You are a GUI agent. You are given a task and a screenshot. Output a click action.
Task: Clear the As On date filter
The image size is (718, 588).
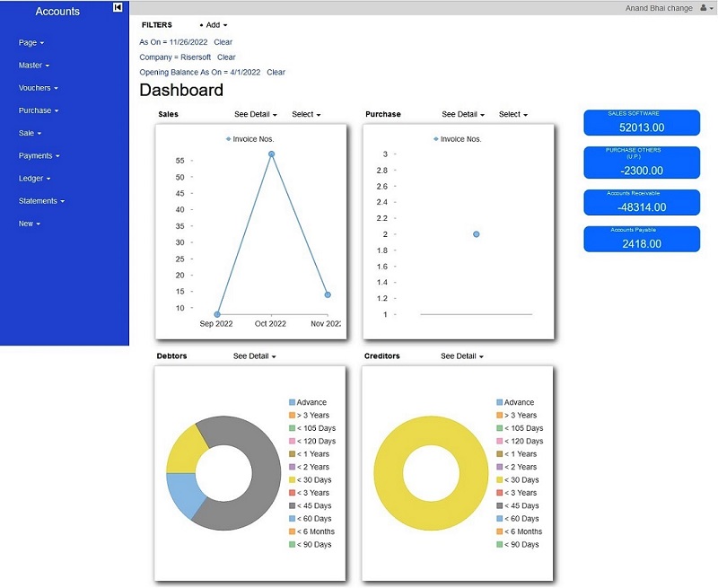click(223, 42)
